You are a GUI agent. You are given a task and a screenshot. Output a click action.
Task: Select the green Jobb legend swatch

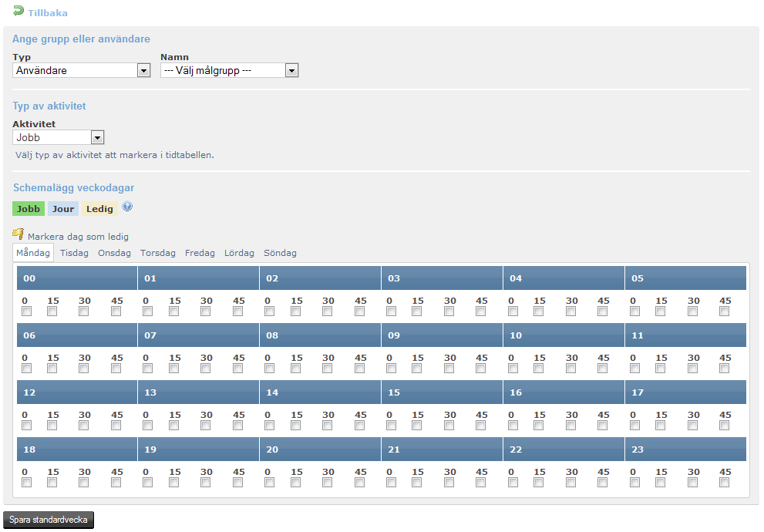[x=29, y=208]
